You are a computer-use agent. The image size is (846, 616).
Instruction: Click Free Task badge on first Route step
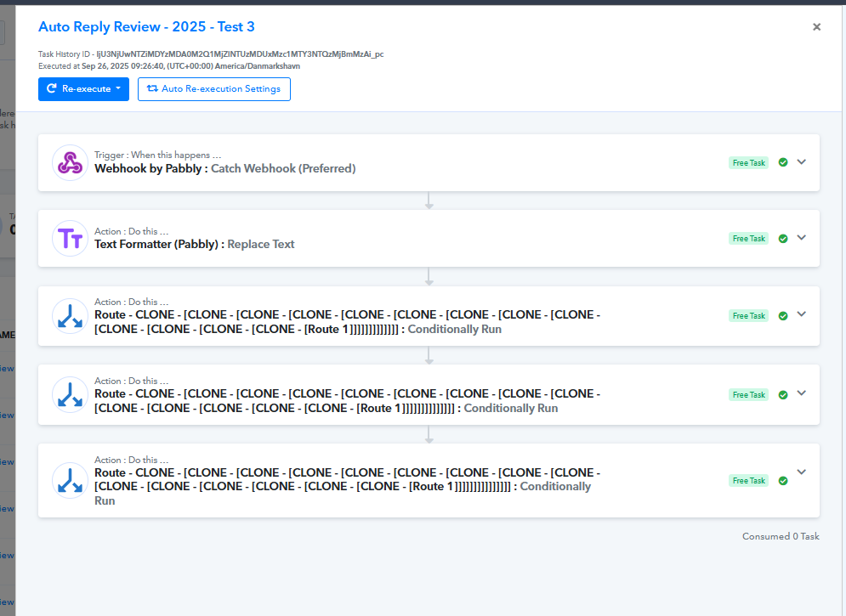tap(748, 316)
